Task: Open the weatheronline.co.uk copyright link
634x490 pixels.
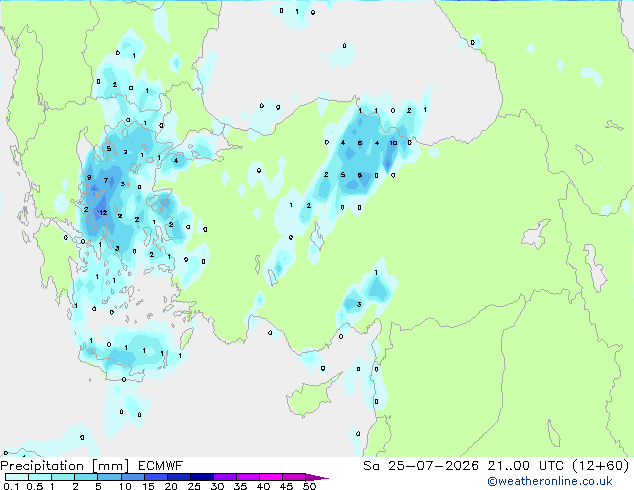Action: point(550,481)
